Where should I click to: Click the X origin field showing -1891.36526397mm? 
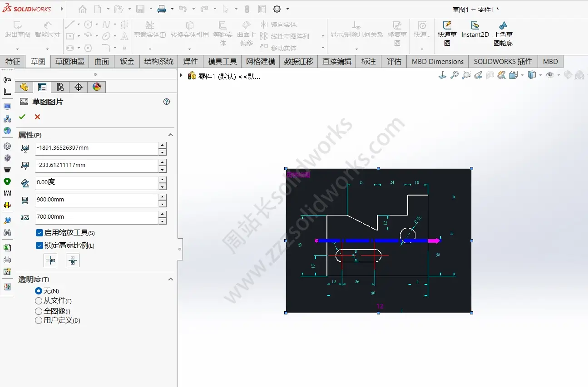pyautogui.click(x=97, y=148)
